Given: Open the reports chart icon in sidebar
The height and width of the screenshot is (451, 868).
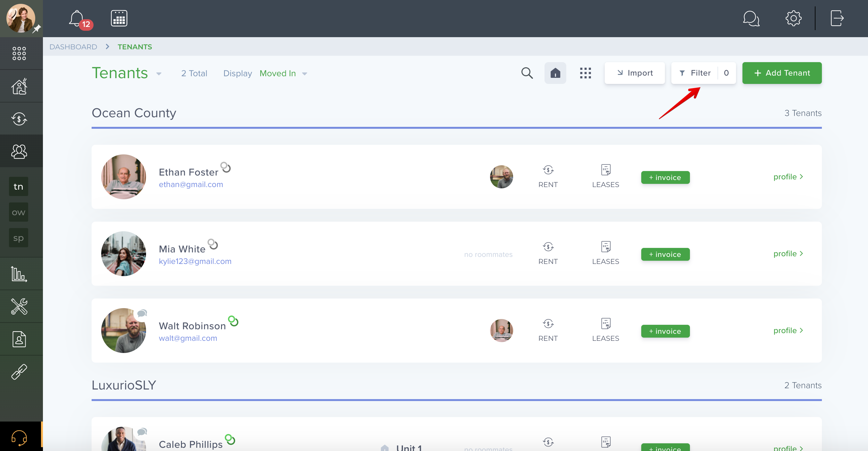Looking at the screenshot, I should pyautogui.click(x=19, y=274).
